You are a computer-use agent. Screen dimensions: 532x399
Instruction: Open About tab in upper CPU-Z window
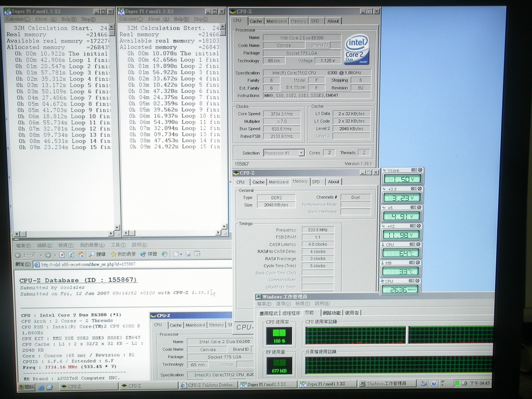point(333,21)
